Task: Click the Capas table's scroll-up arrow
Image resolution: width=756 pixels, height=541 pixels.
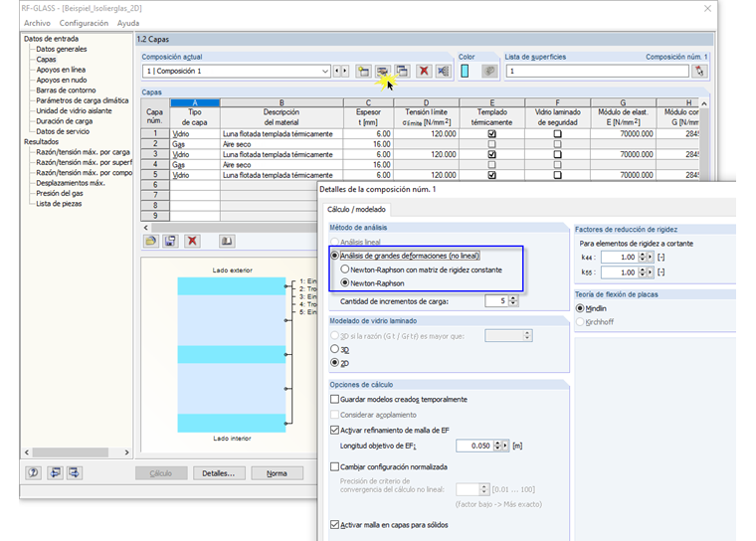Action: click(704, 103)
